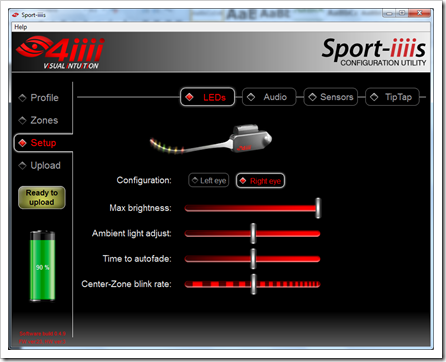Open the TipTap tab

pos(392,97)
